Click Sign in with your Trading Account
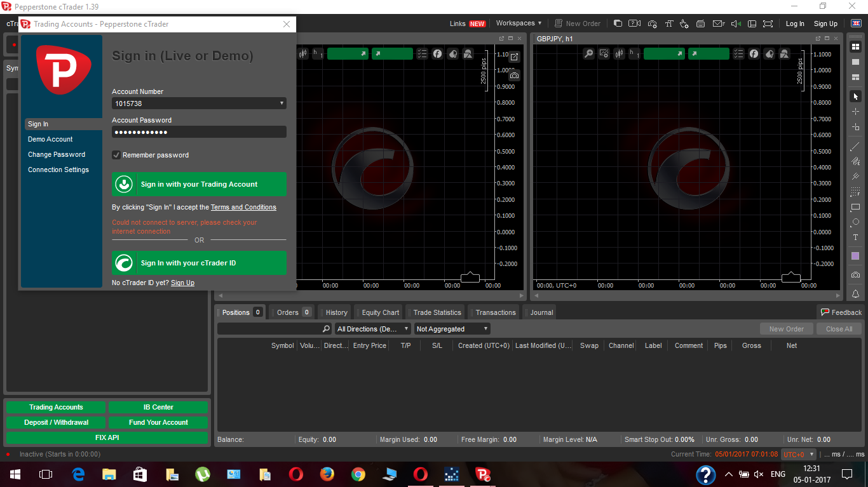Viewport: 868px width, 487px height. point(199,184)
